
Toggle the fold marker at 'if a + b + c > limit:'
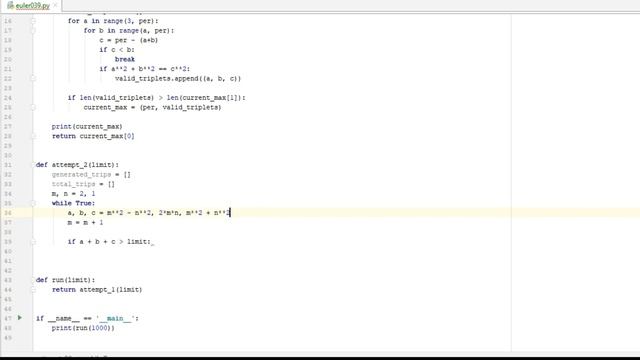click(x=33, y=242)
